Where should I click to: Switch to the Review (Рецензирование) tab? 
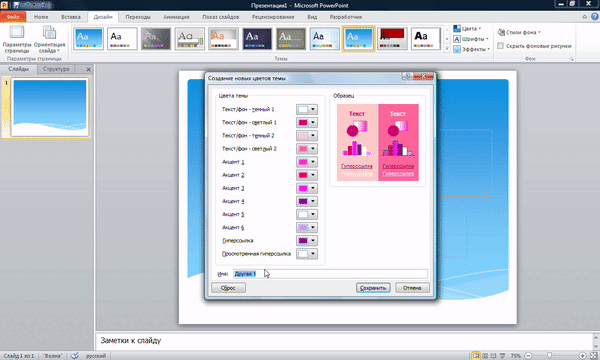pyautogui.click(x=273, y=17)
